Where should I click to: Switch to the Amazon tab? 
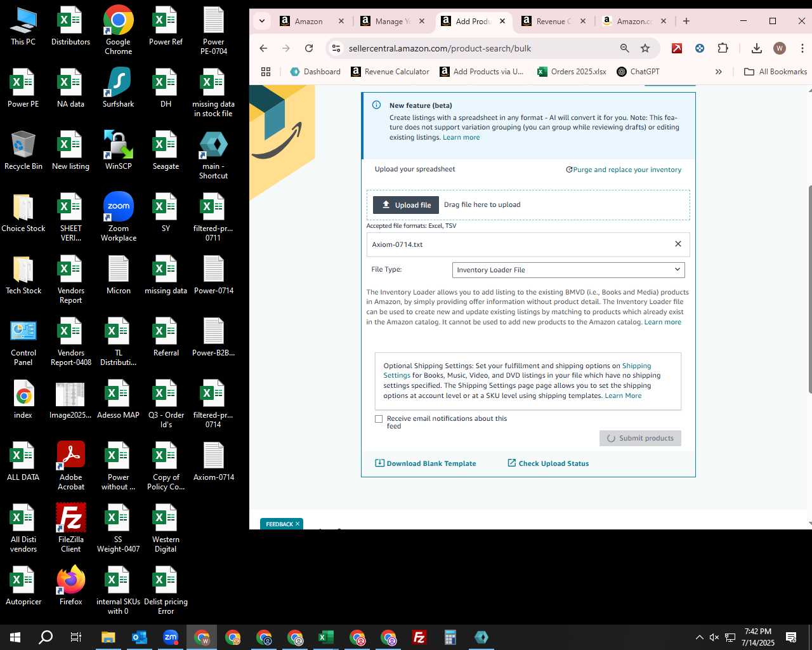coord(309,21)
